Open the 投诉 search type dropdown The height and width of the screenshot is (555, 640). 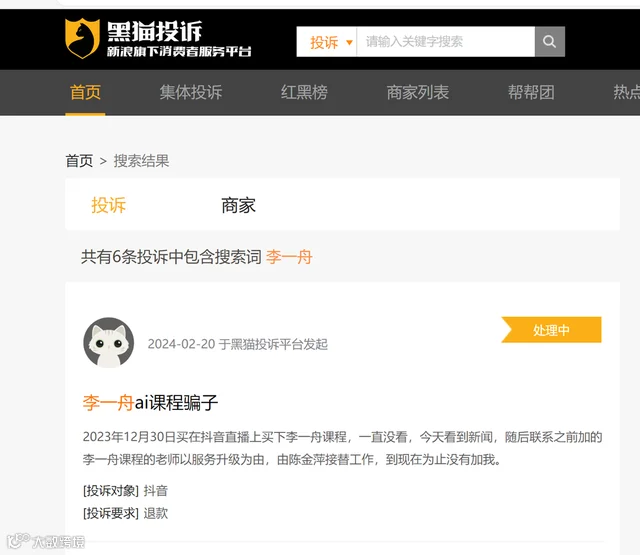tap(327, 42)
